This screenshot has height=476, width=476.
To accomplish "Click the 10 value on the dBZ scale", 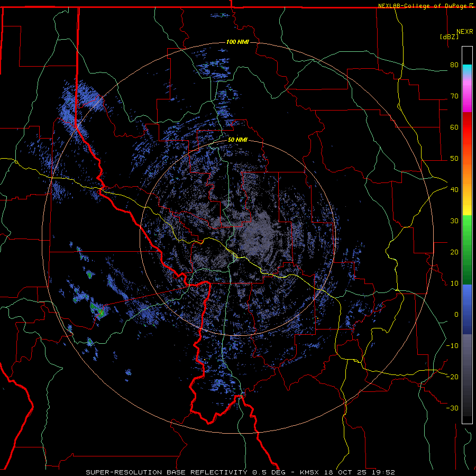I will [454, 283].
